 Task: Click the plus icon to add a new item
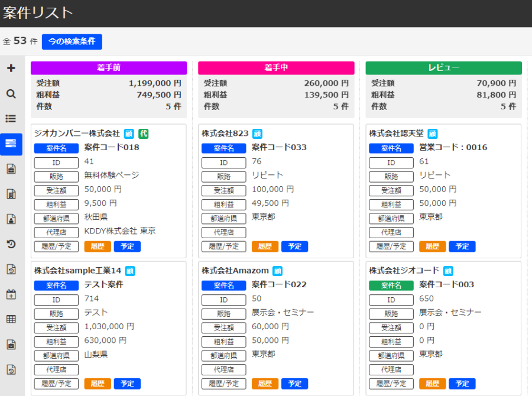[x=11, y=67]
